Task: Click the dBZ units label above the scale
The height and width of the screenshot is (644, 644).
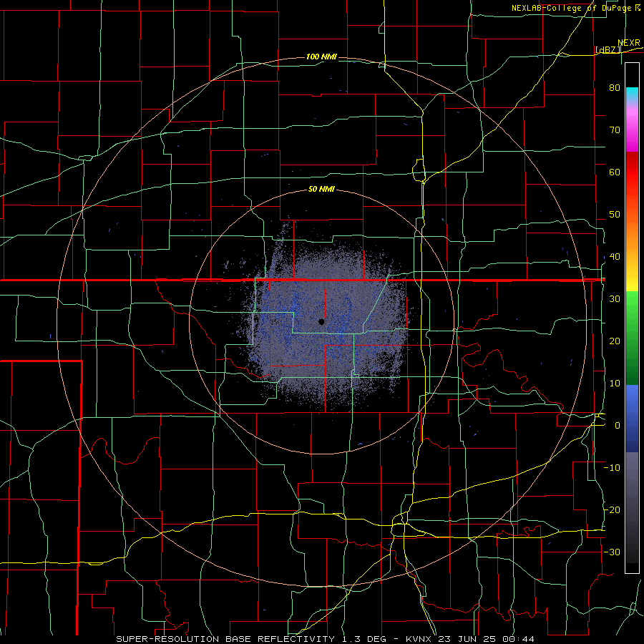Action: pos(608,50)
